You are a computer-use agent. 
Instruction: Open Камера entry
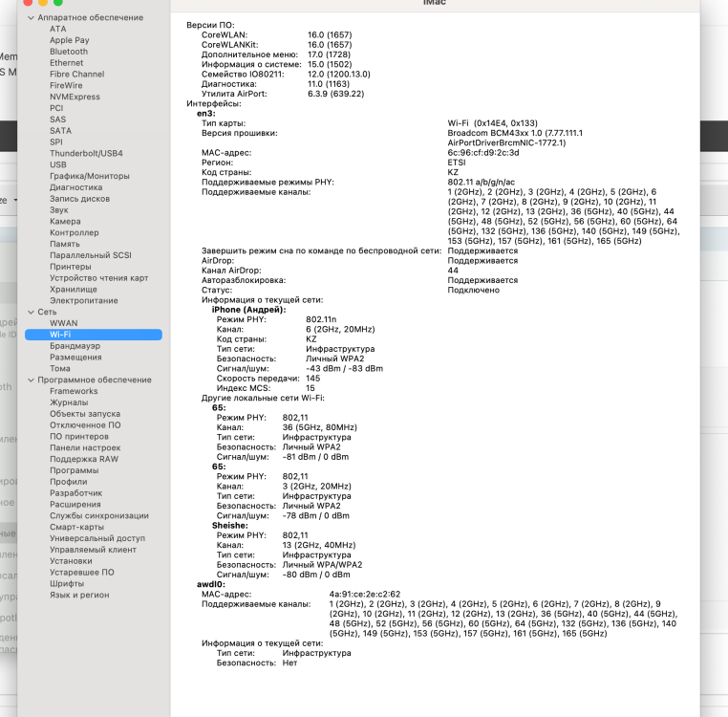coord(65,221)
